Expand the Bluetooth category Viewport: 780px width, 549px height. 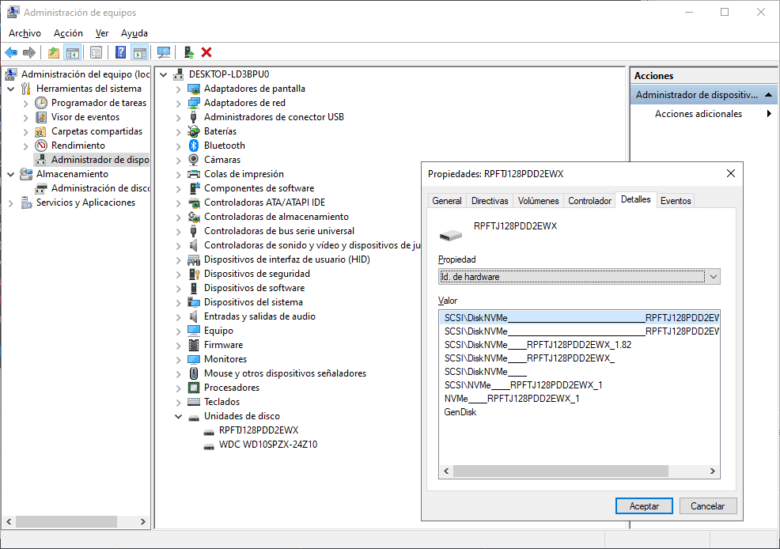178,146
